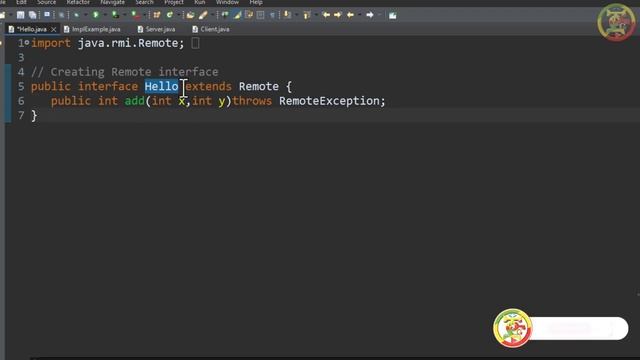
Task: Open dropdown arrow beside New Java Class
Action: 178,15
